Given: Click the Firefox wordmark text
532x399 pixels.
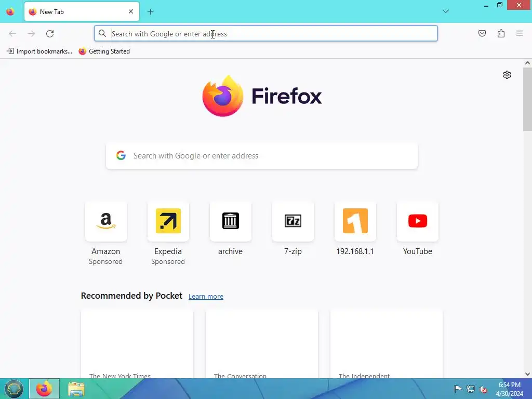Looking at the screenshot, I should tap(287, 96).
